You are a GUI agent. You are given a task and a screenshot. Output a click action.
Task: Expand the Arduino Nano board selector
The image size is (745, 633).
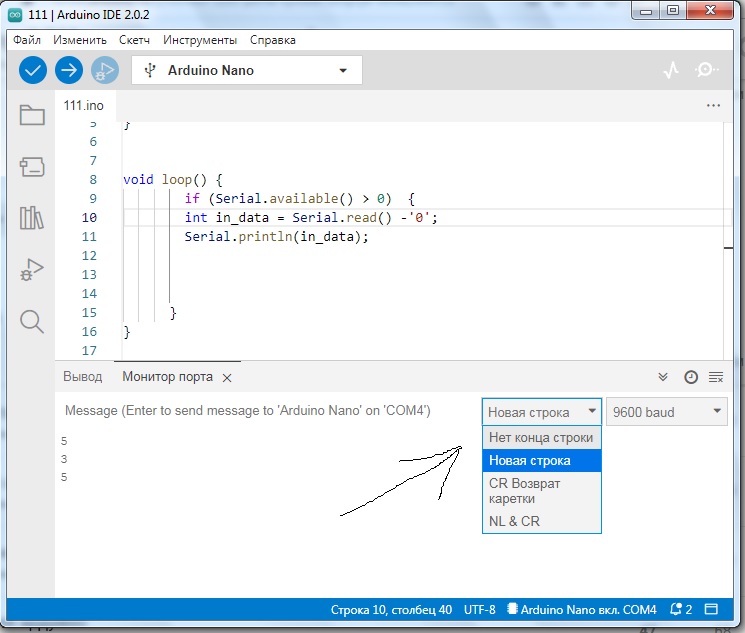(x=246, y=70)
